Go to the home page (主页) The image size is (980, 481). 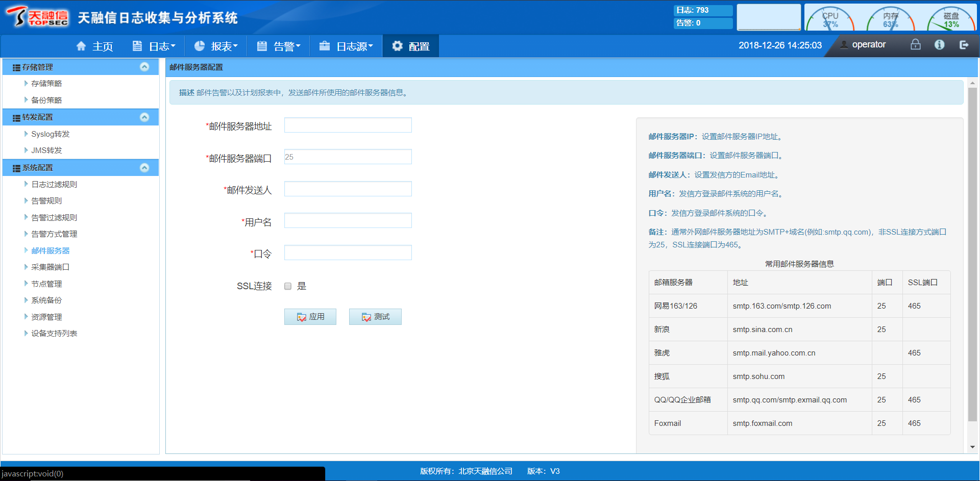click(95, 46)
